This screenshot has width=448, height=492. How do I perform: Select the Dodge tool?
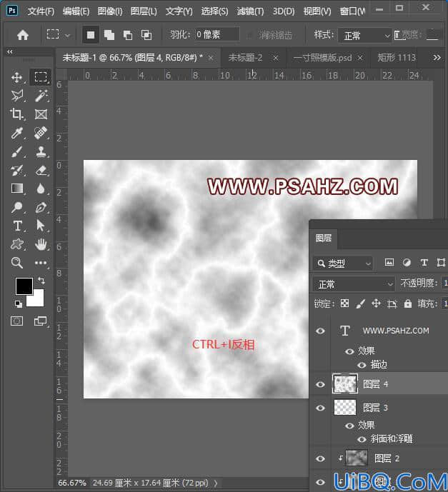click(x=16, y=207)
